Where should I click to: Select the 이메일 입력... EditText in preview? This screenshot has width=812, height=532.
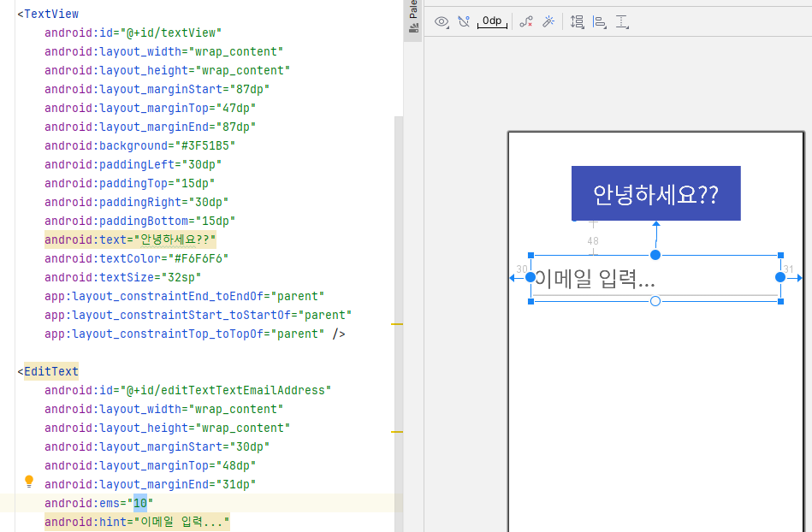655,279
